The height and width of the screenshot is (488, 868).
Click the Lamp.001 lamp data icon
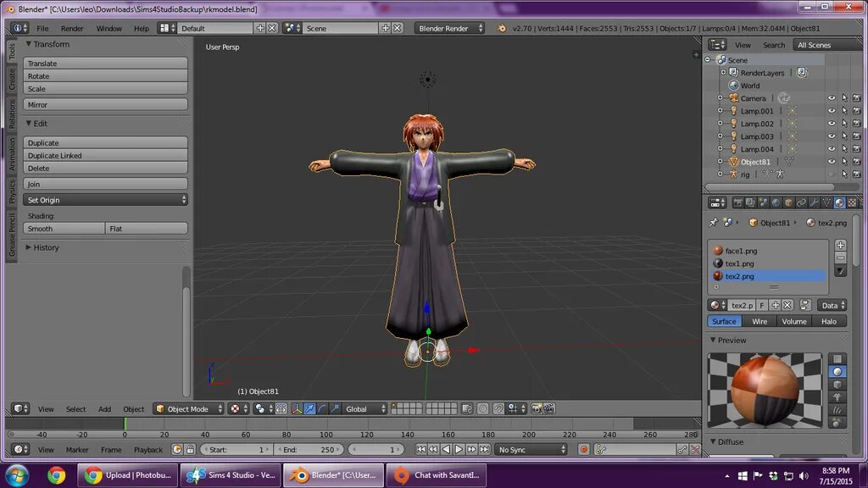(x=793, y=111)
